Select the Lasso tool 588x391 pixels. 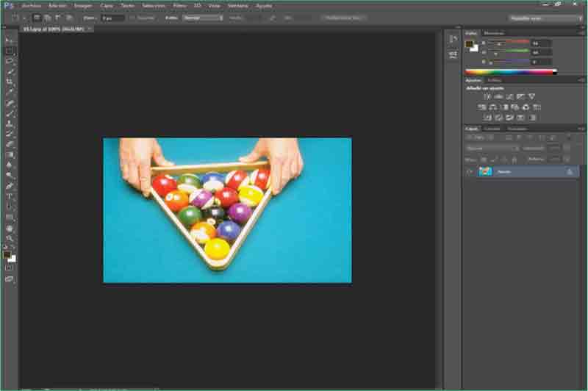(10, 61)
